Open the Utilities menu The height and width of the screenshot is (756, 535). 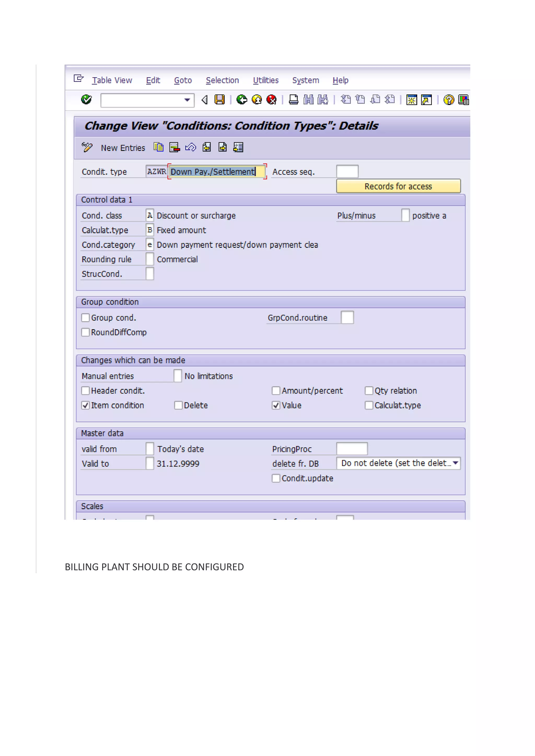tap(265, 80)
